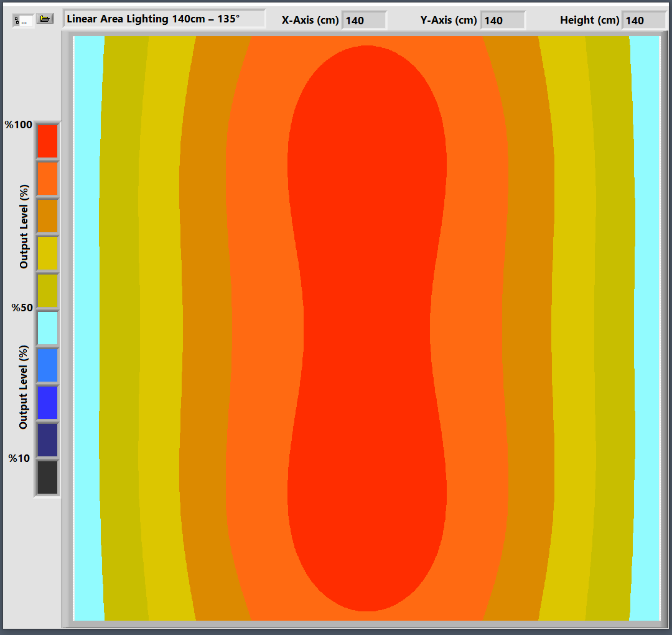This screenshot has width=672, height=635.
Task: Select the bright blue legend swatch
Action: (47, 403)
